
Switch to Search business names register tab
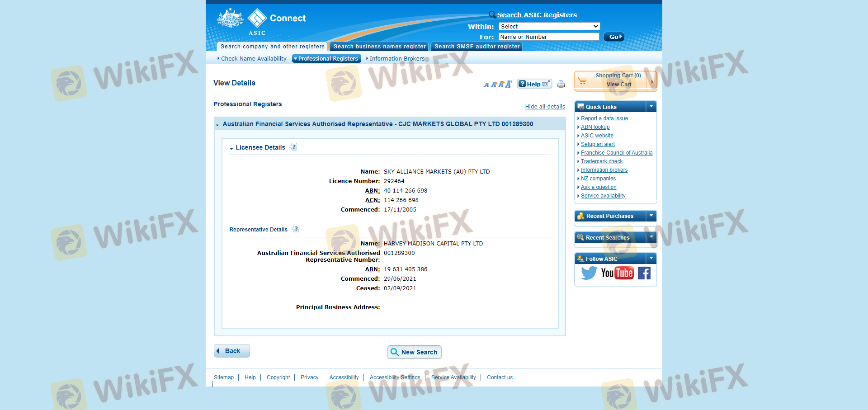379,47
